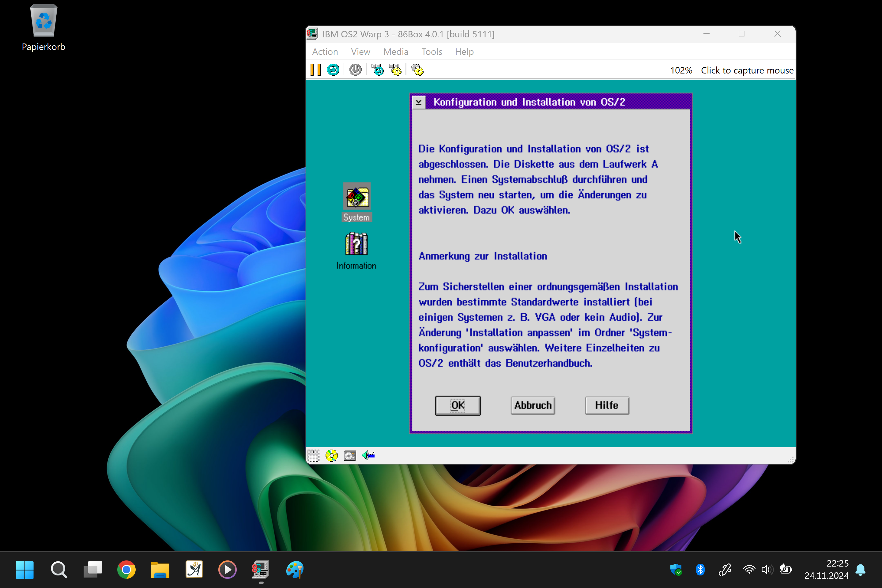Click the sound status bar icon

click(x=368, y=456)
